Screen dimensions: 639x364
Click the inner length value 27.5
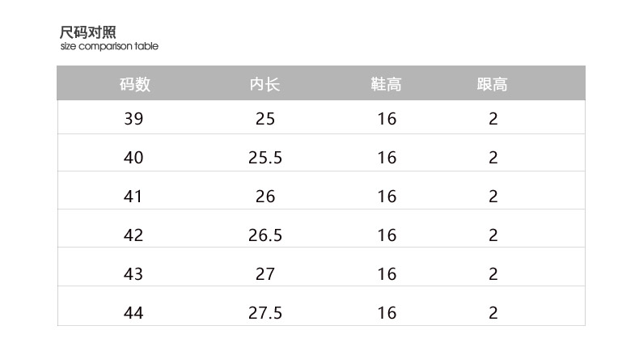click(265, 313)
